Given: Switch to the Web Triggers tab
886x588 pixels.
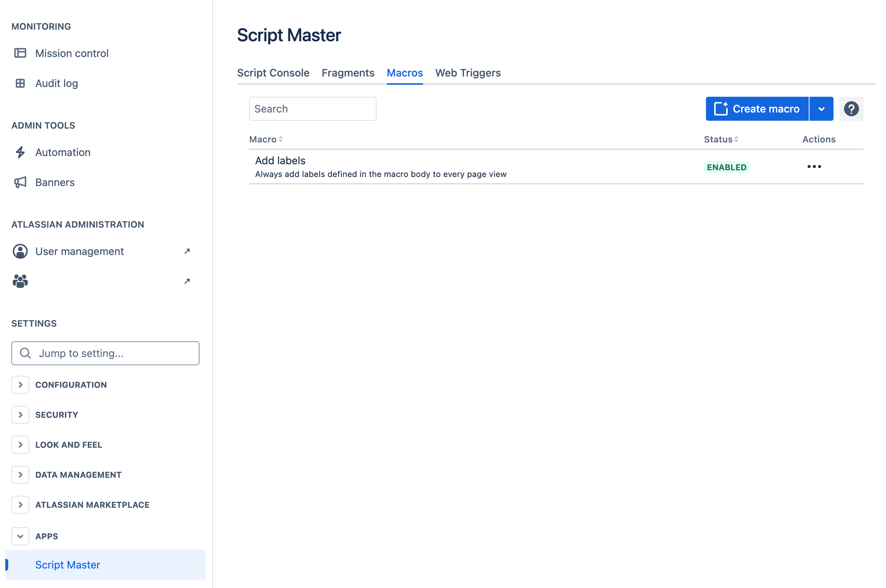Looking at the screenshot, I should [468, 73].
